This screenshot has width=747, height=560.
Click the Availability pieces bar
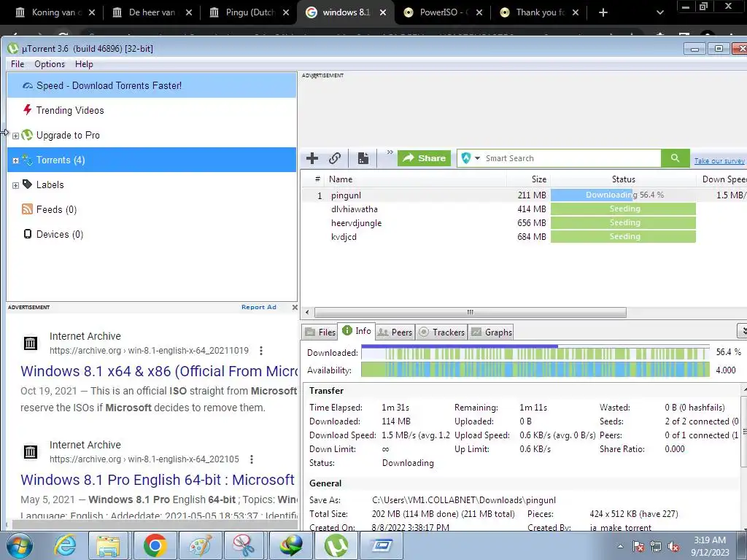coord(535,370)
